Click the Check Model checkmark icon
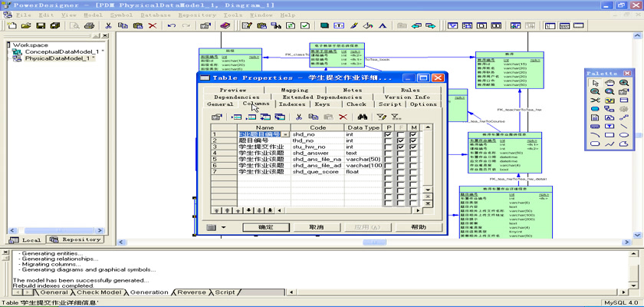The image size is (644, 307). pos(305,25)
